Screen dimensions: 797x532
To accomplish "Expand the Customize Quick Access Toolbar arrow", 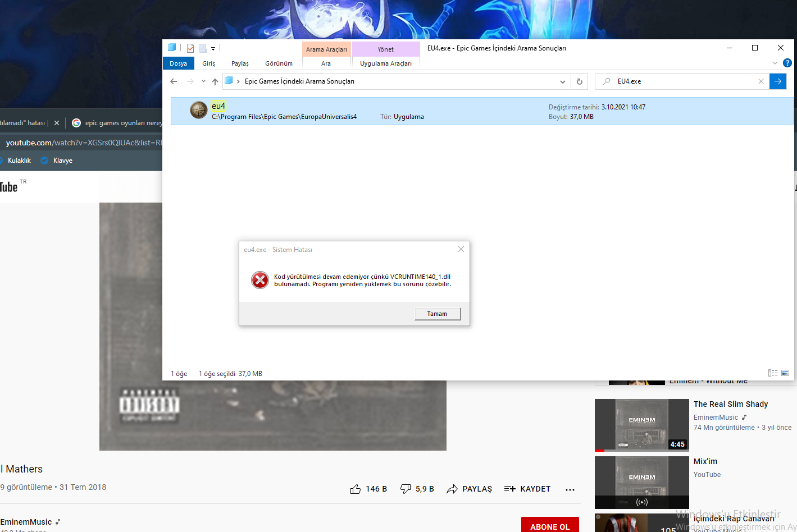I will (213, 49).
